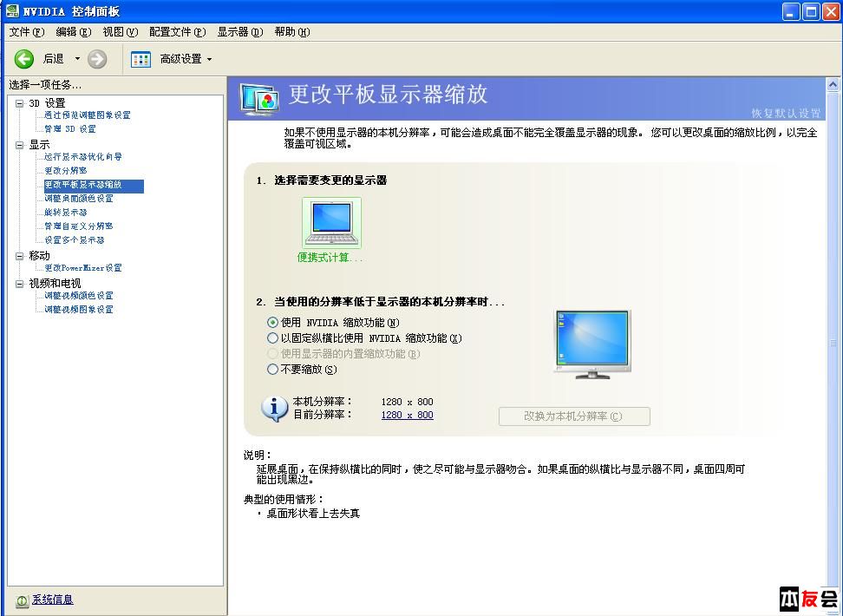Click 视频和电视 category label
The height and width of the screenshot is (616, 843).
tap(55, 284)
